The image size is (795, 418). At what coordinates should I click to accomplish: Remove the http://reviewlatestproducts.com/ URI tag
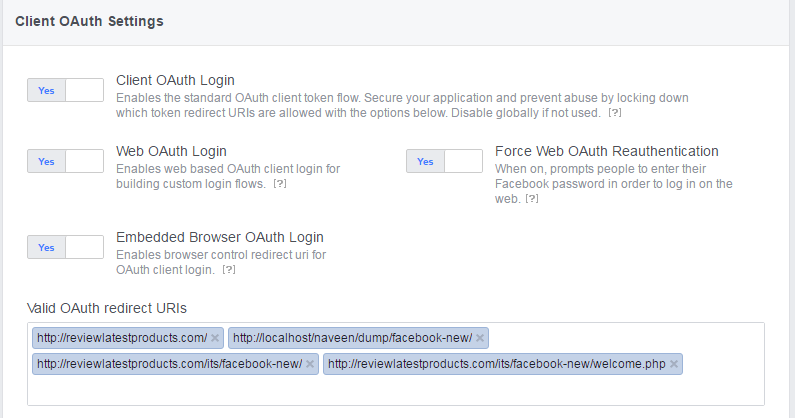coord(215,338)
